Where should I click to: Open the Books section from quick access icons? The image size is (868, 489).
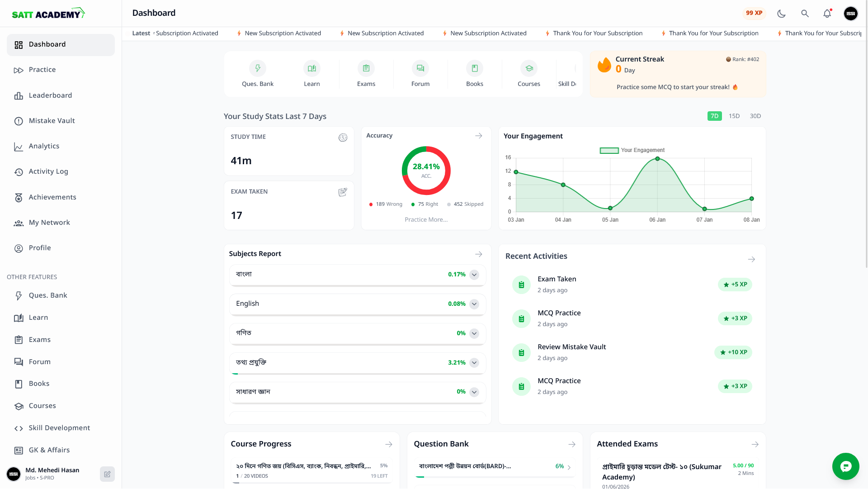click(475, 68)
